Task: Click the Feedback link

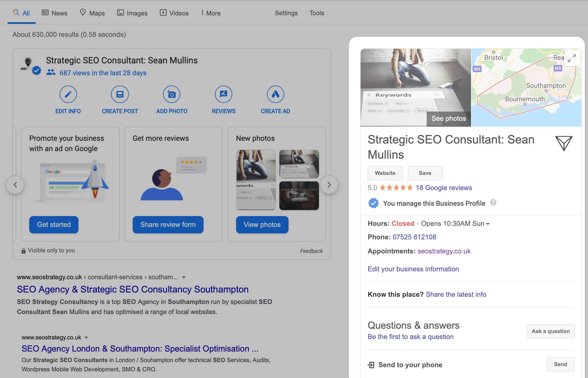Action: 311,251
